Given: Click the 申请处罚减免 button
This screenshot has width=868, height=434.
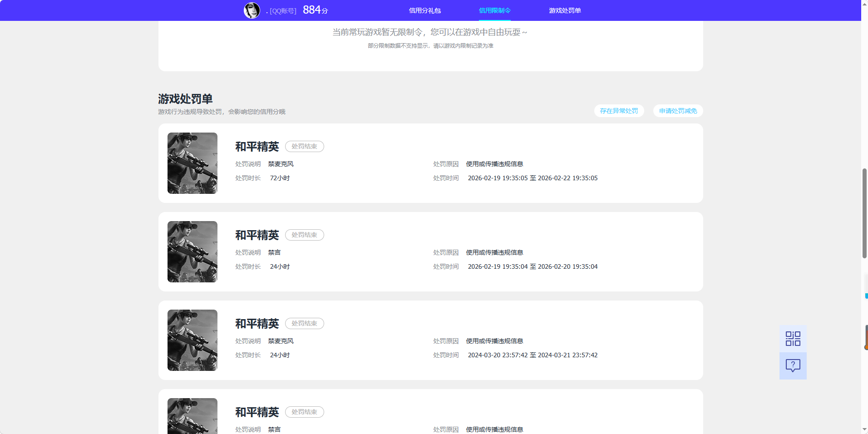Looking at the screenshot, I should pos(678,111).
